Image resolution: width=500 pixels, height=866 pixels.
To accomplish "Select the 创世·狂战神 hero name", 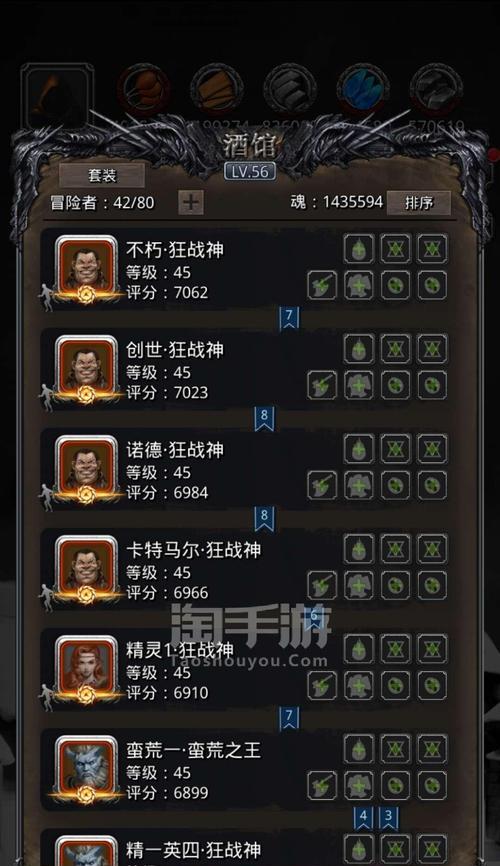I will (175, 350).
